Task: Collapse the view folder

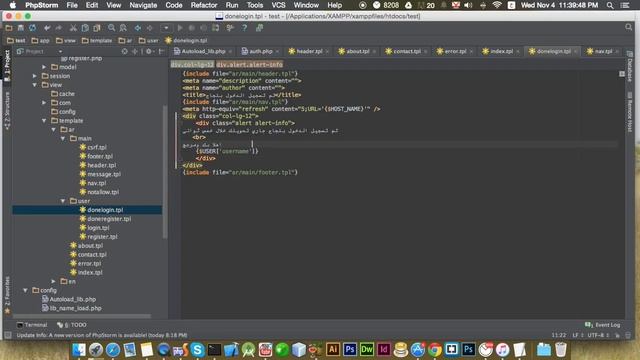Action: pyautogui.click(x=35, y=85)
